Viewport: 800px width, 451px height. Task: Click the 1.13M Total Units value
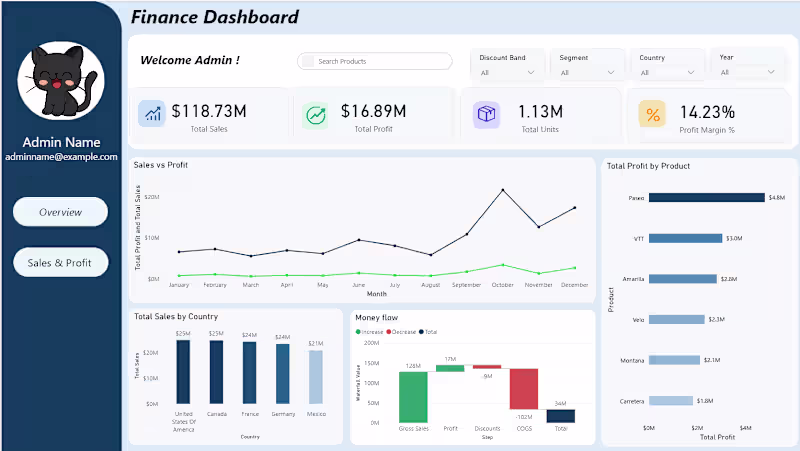(540, 111)
